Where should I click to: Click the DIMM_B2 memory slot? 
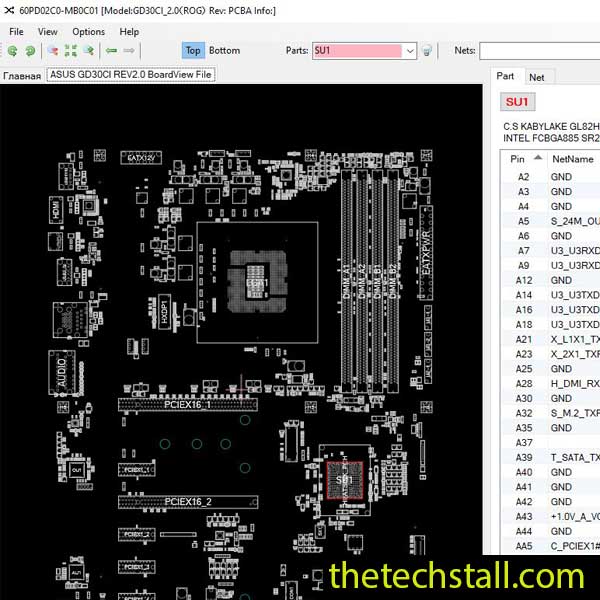pos(393,281)
